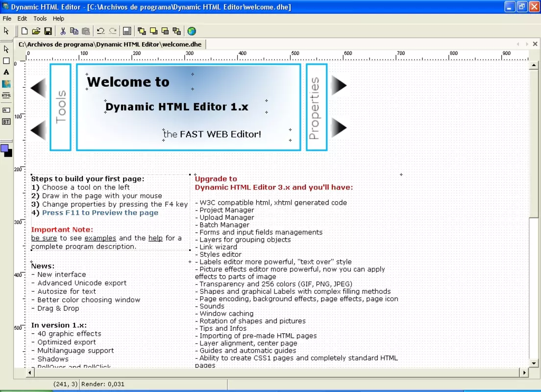541x392 pixels.
Task: Click the fourth object-ordering icon with three squares
Action: (x=177, y=31)
